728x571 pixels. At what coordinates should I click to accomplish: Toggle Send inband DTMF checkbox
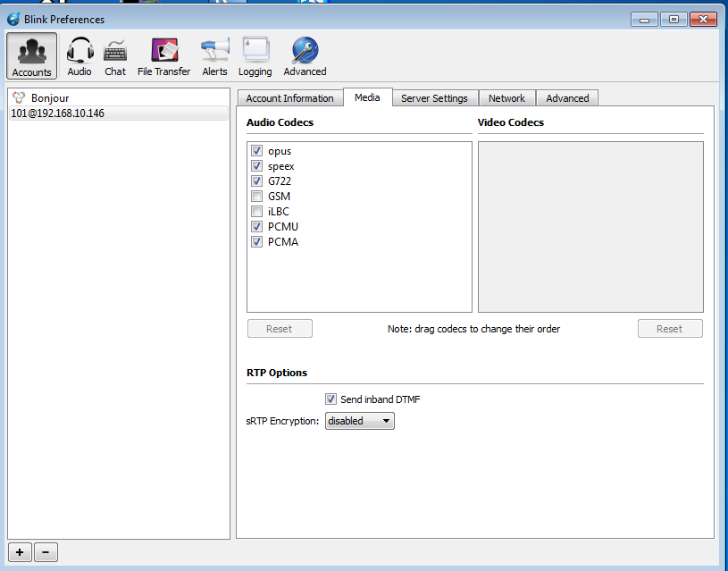coord(331,399)
